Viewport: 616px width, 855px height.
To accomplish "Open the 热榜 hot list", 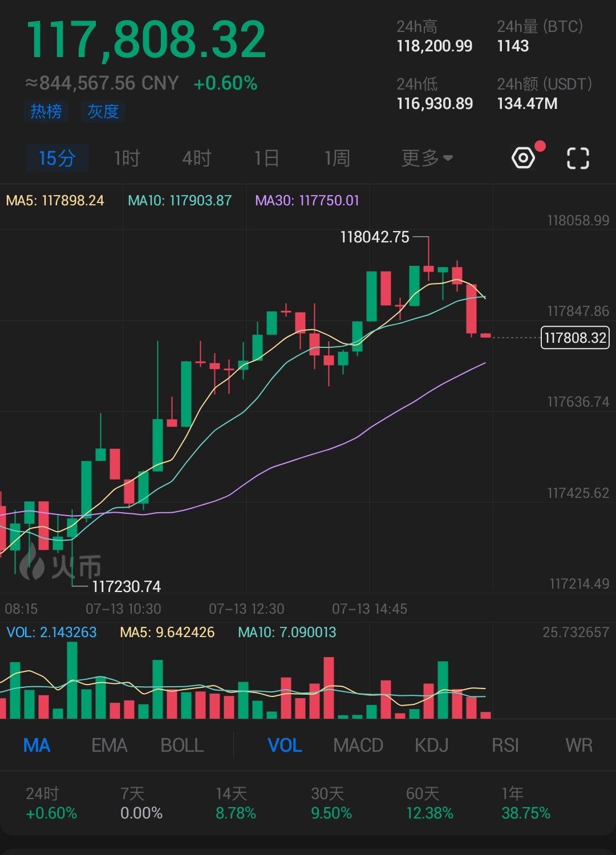I will click(x=46, y=112).
